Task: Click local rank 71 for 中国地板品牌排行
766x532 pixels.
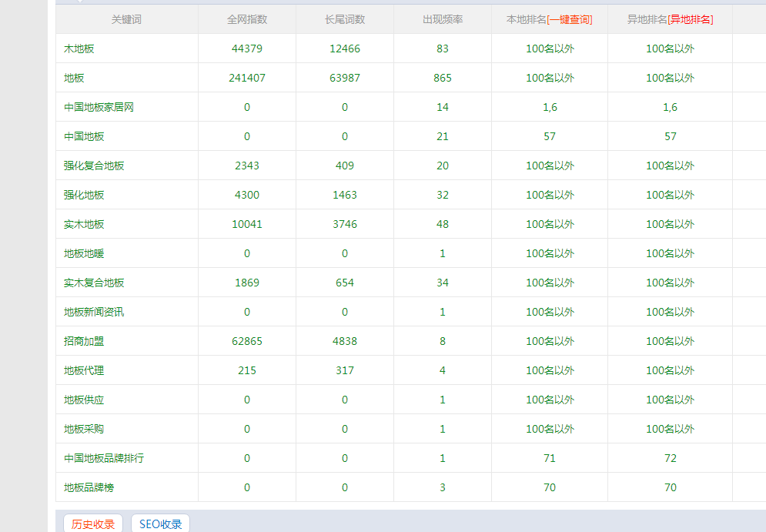Action: pos(550,458)
